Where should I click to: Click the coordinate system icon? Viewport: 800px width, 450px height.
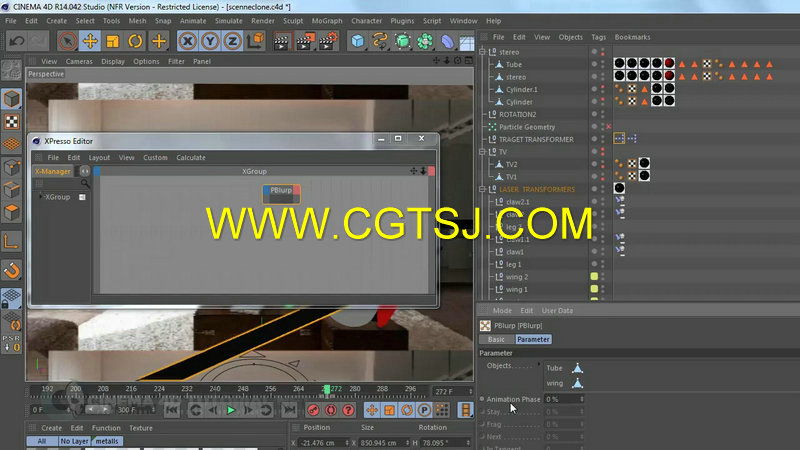pyautogui.click(x=256, y=41)
